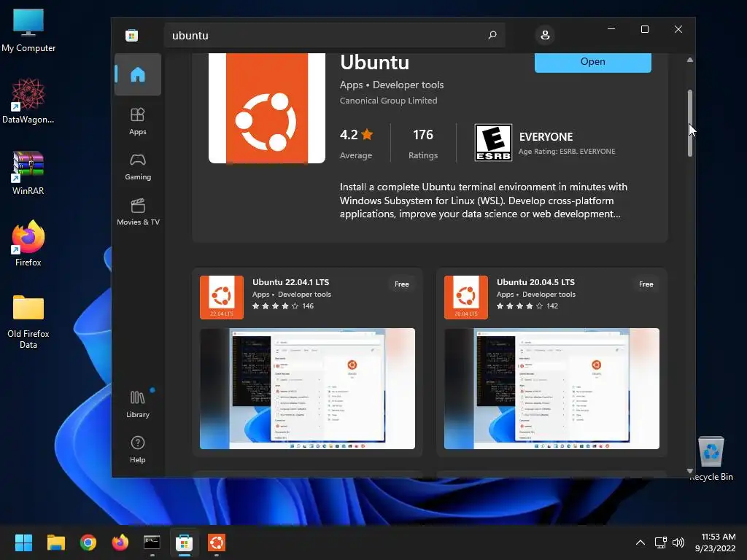Click the Canonical Group Limited publisher link
The height and width of the screenshot is (560, 747).
pyautogui.click(x=388, y=101)
